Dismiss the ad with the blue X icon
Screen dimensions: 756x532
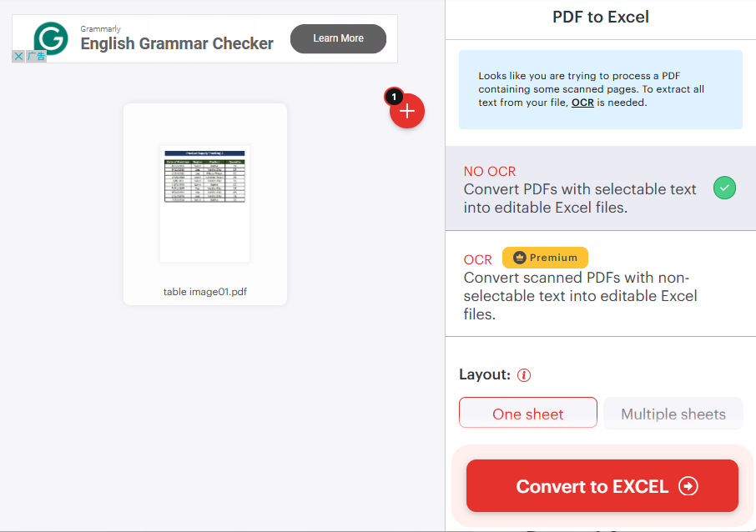[x=18, y=55]
